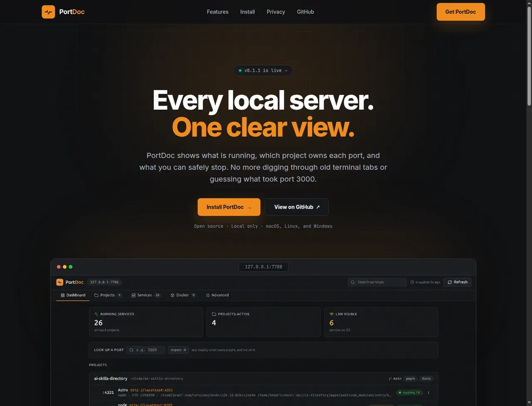Click the pnpm tag
Screen dimensions: 532x406
411,379
